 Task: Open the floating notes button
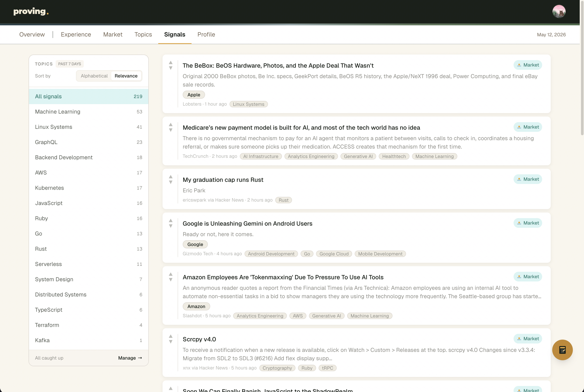pos(562,350)
